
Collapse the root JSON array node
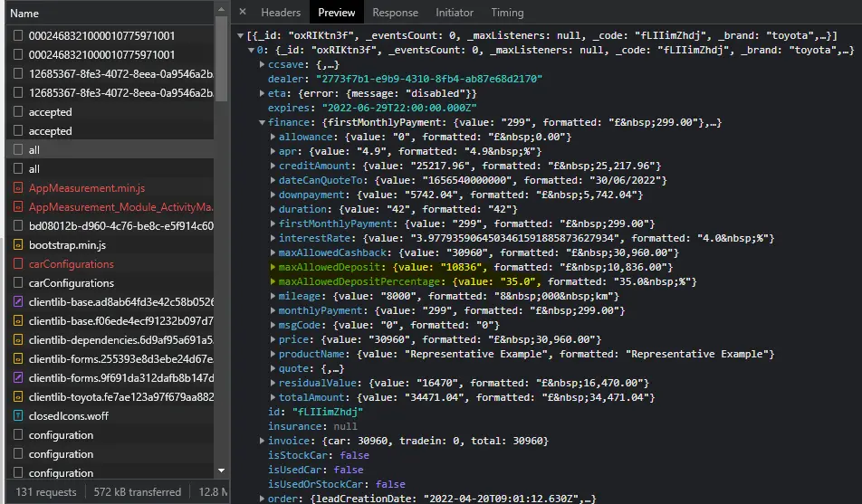click(240, 35)
